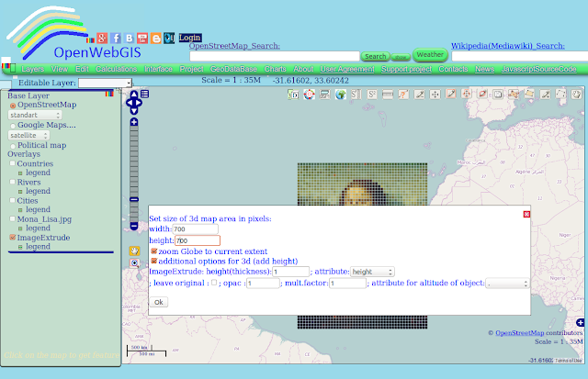Select the red eraser delete tool
Screen dimensions: 588x379
[482, 94]
